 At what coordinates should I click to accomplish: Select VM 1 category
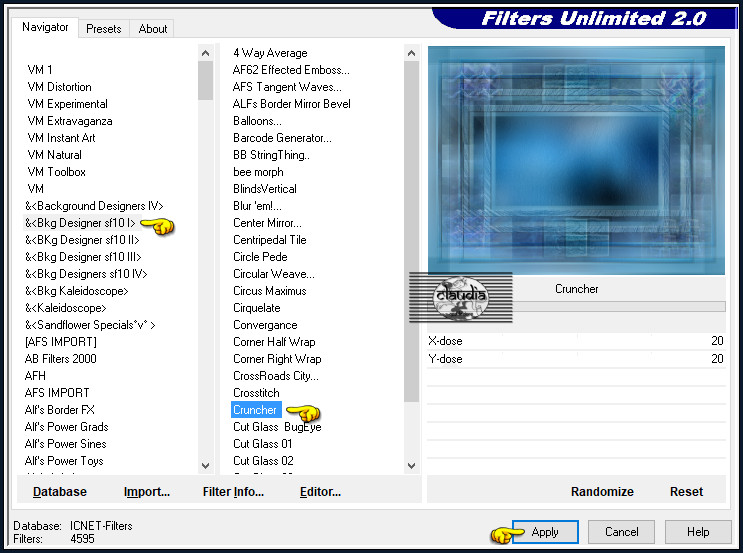[x=40, y=70]
